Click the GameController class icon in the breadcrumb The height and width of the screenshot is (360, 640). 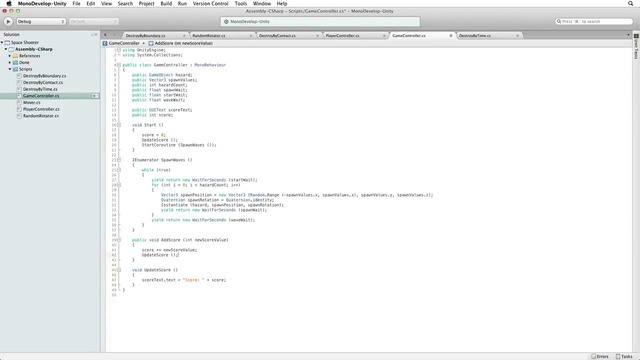(x=105, y=43)
